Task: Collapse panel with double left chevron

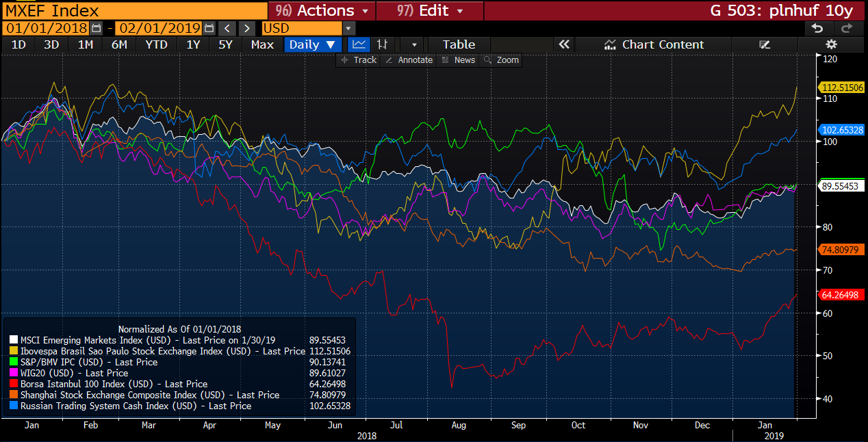Action: point(564,44)
